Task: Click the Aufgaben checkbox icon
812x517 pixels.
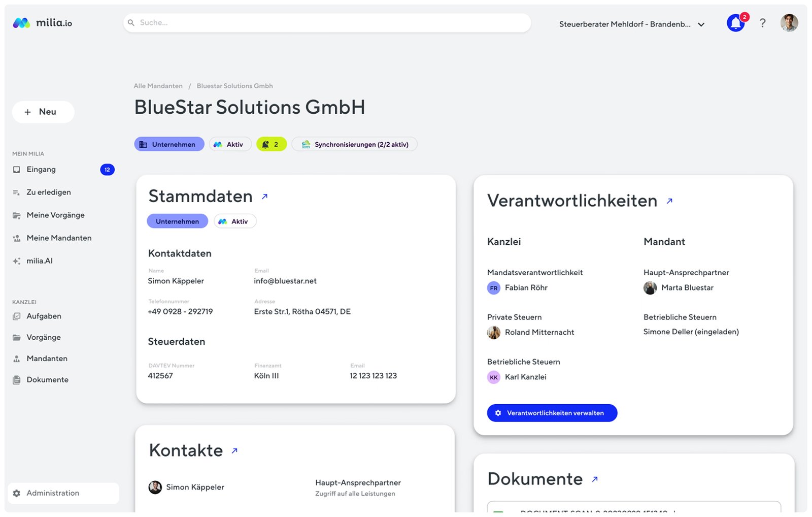Action: tap(17, 316)
